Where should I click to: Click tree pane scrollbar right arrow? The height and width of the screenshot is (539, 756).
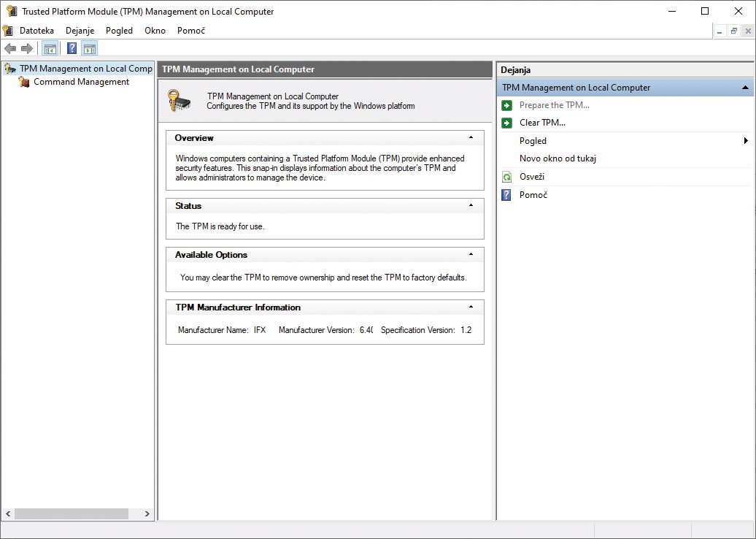tap(147, 514)
